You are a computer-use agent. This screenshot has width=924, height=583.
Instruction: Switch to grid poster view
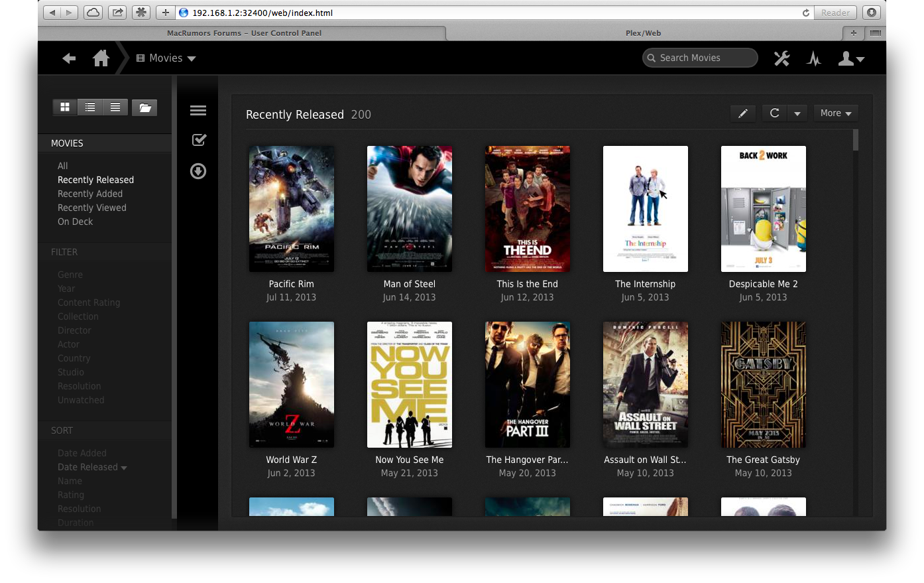pos(65,107)
